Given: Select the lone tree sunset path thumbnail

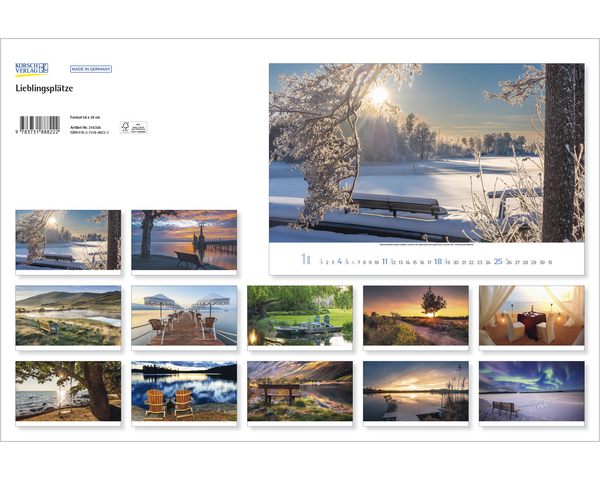Looking at the screenshot, I should (x=416, y=316).
